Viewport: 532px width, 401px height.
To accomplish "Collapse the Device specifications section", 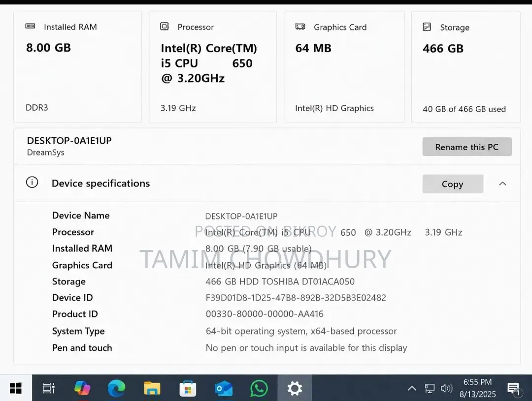I will [502, 184].
